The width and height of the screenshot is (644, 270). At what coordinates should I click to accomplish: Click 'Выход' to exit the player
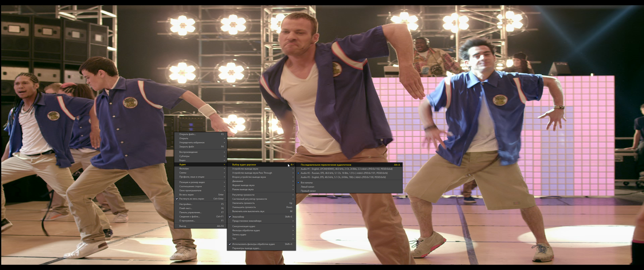[183, 226]
